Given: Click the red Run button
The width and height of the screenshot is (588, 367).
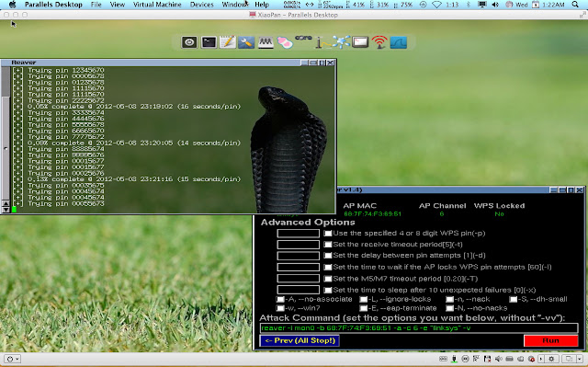Looking at the screenshot, I should tap(550, 340).
